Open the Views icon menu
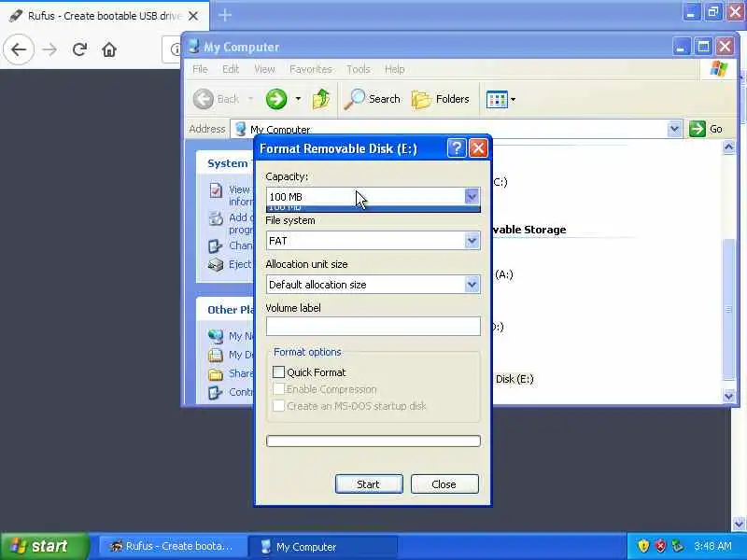747x560 pixels. [x=497, y=100]
